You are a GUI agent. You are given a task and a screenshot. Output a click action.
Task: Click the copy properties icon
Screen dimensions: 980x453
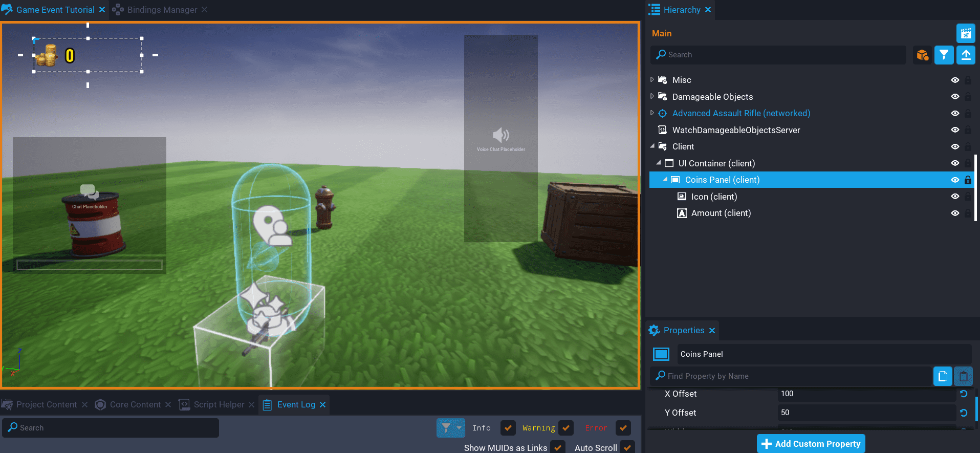(943, 376)
